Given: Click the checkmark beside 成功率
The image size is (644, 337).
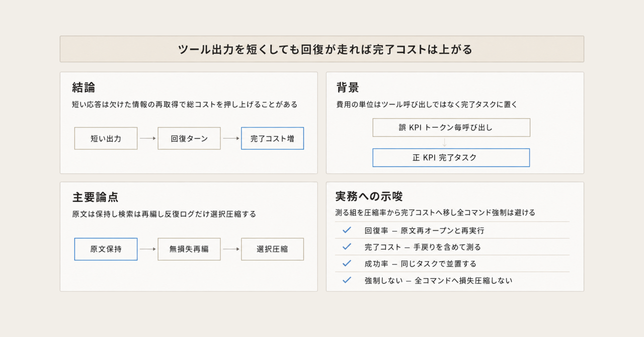Looking at the screenshot, I should tap(347, 263).
